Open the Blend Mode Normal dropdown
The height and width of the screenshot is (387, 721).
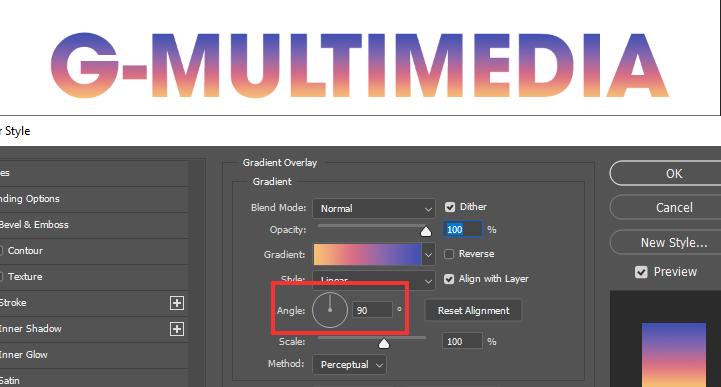point(374,208)
